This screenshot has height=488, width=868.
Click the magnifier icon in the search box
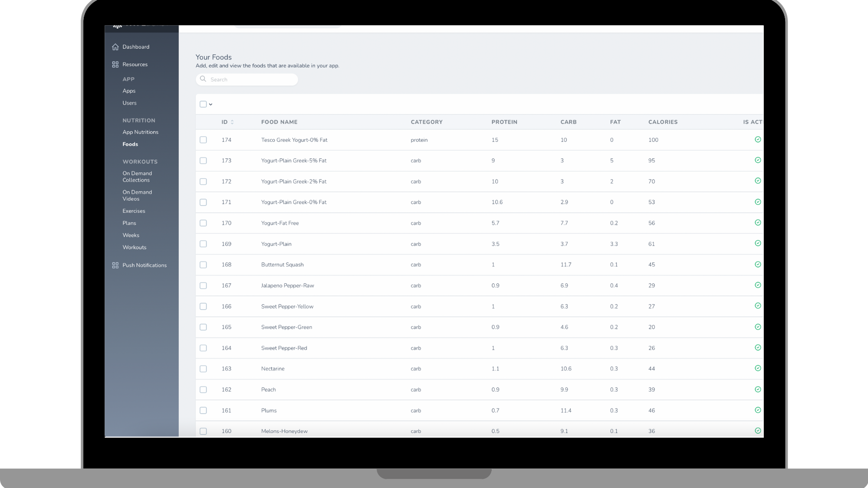203,79
